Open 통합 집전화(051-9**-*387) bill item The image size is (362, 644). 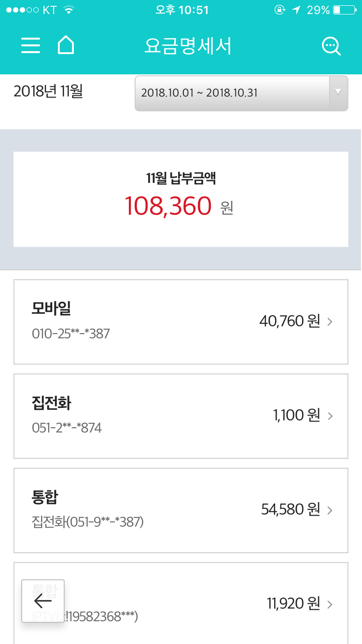coord(145,510)
